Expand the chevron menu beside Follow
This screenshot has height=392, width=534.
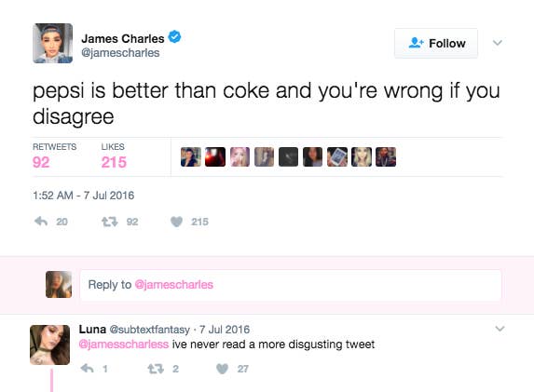coord(498,43)
